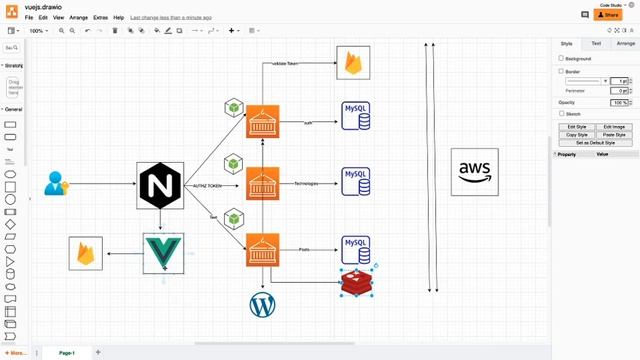Select the WordPress logo shape
This screenshot has height=360, width=640.
pyautogui.click(x=262, y=305)
